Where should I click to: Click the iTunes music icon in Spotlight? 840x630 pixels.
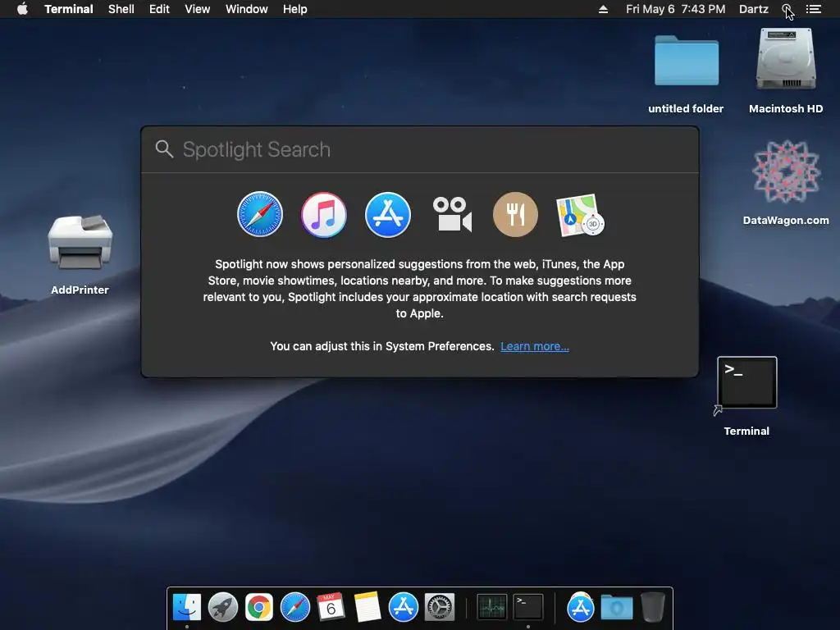tap(323, 214)
